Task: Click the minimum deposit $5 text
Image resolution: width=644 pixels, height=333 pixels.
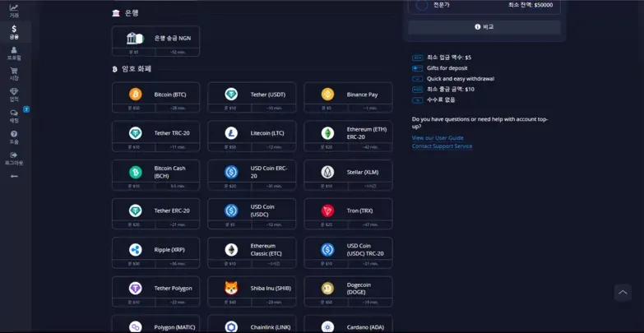Action: pos(449,58)
